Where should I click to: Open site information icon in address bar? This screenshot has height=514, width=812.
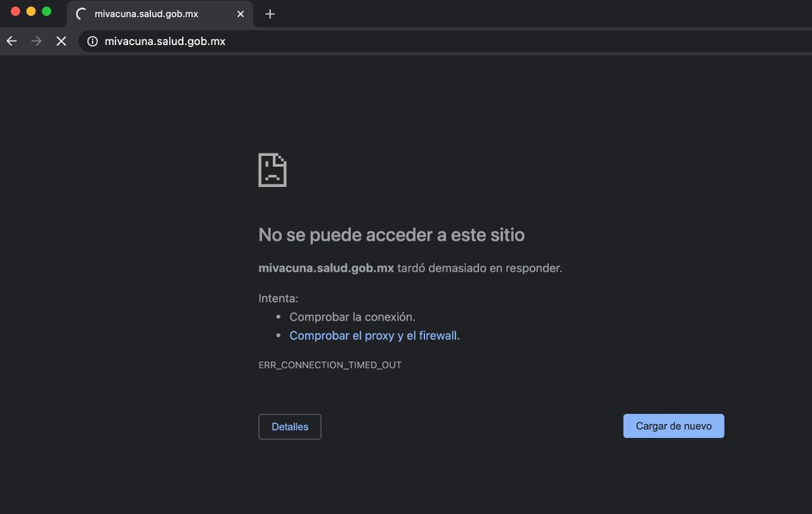(x=93, y=41)
